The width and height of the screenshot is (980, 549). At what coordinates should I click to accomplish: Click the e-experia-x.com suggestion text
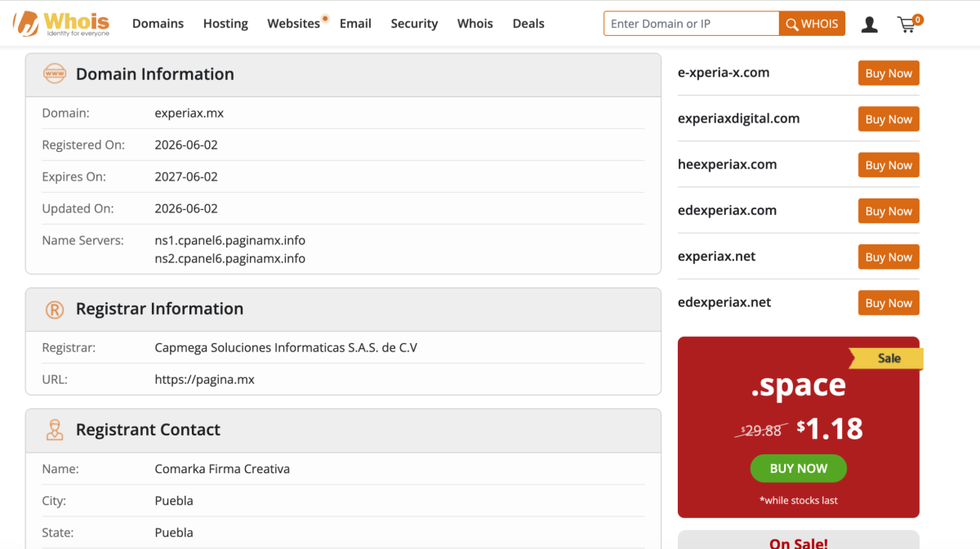(724, 73)
